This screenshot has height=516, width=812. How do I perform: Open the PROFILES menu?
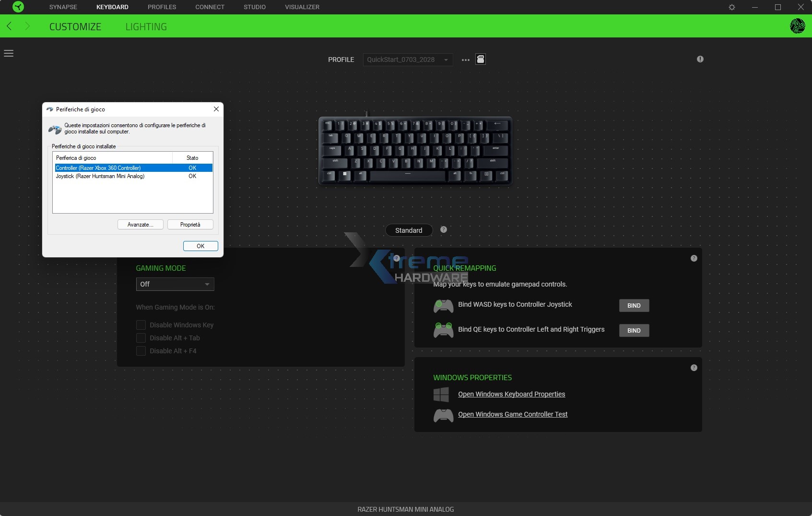[x=162, y=7]
